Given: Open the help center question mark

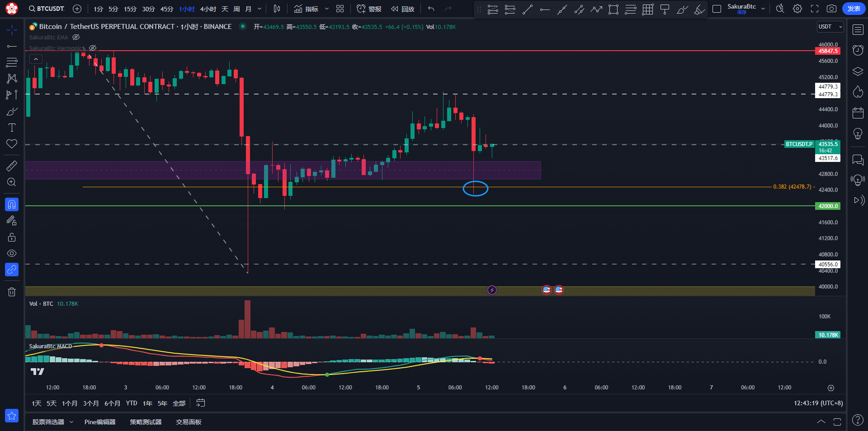Looking at the screenshot, I should coord(858,420).
